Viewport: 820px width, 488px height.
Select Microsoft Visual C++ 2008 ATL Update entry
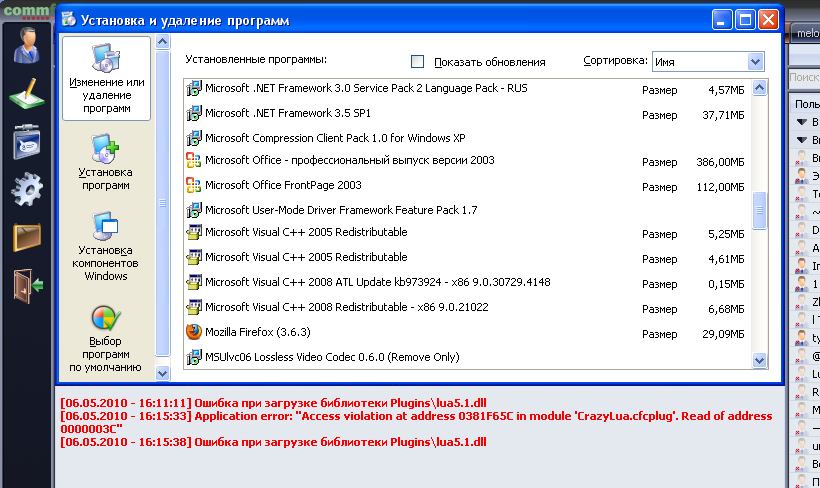pyautogui.click(x=377, y=282)
